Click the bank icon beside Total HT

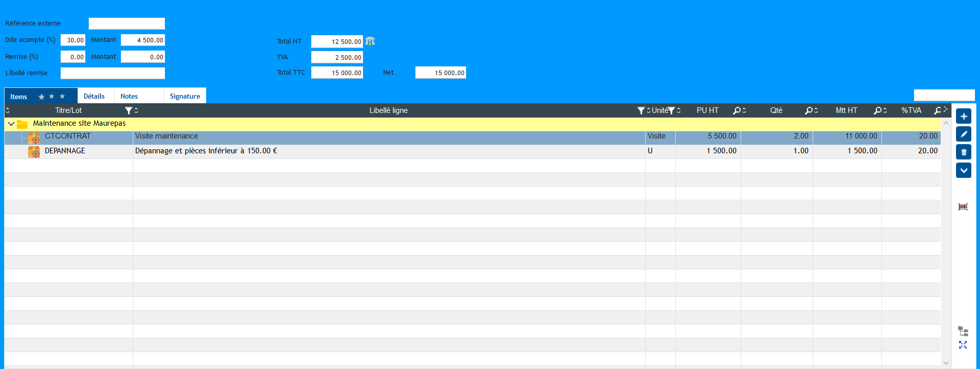tap(370, 41)
